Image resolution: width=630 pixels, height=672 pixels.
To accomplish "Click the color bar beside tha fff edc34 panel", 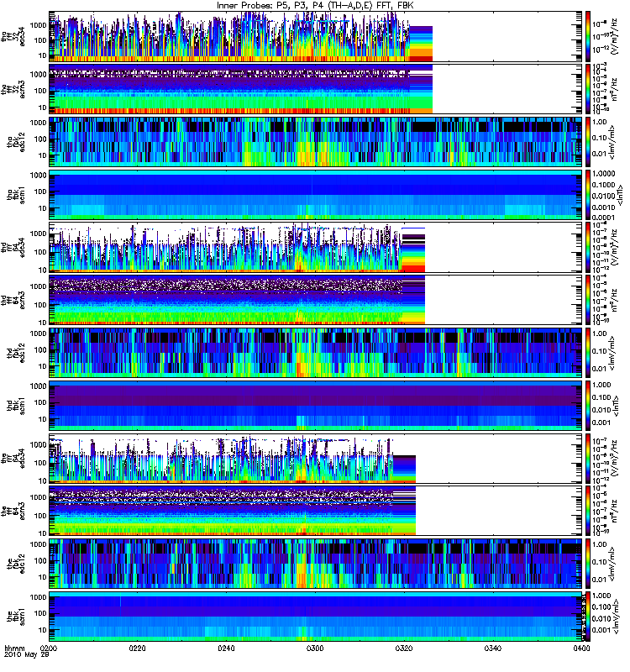I will click(x=588, y=36).
